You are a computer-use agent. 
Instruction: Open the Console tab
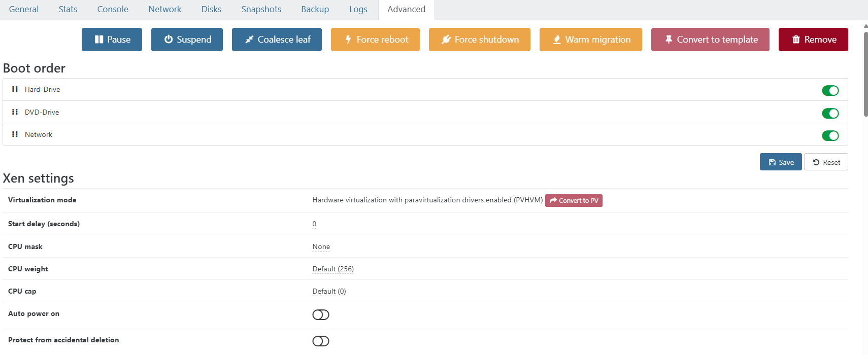pyautogui.click(x=113, y=10)
